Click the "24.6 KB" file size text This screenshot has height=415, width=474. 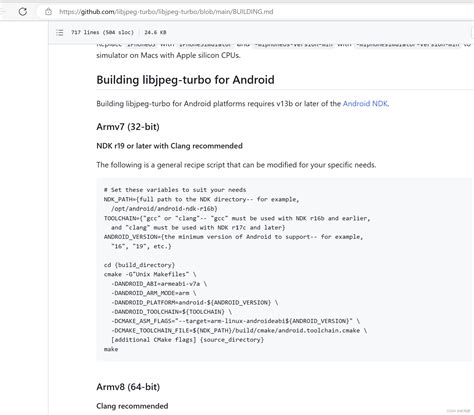coord(155,32)
